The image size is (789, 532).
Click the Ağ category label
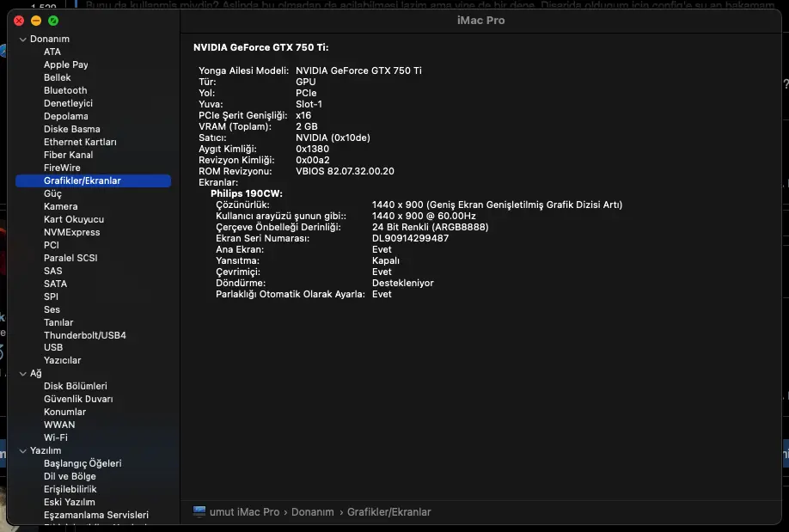coord(36,374)
